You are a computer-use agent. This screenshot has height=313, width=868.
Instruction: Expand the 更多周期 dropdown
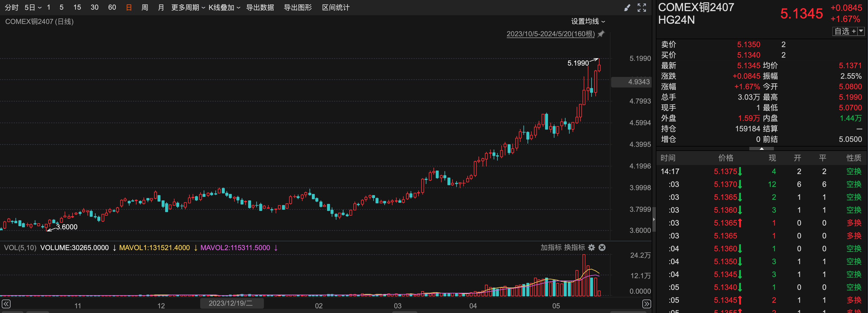(188, 7)
